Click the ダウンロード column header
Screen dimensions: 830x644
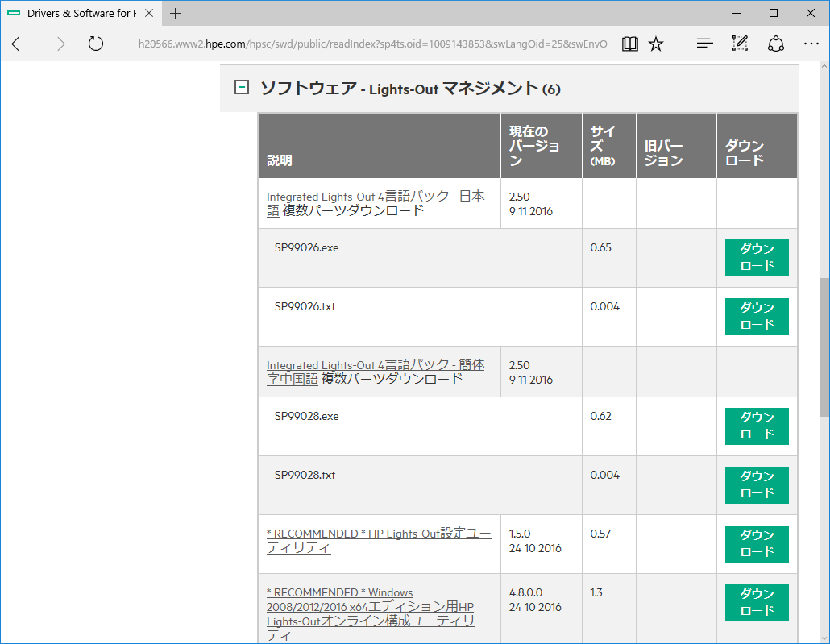(x=757, y=146)
